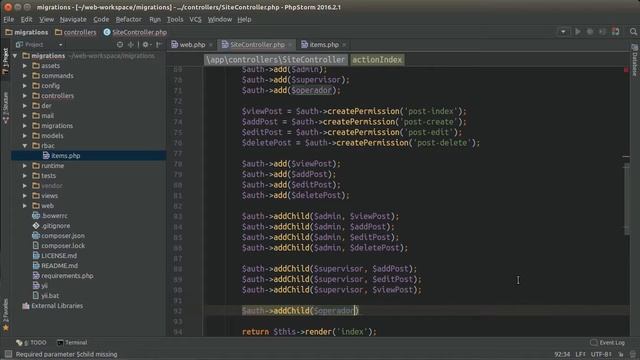Open the Terminal tool window

[x=72, y=342]
